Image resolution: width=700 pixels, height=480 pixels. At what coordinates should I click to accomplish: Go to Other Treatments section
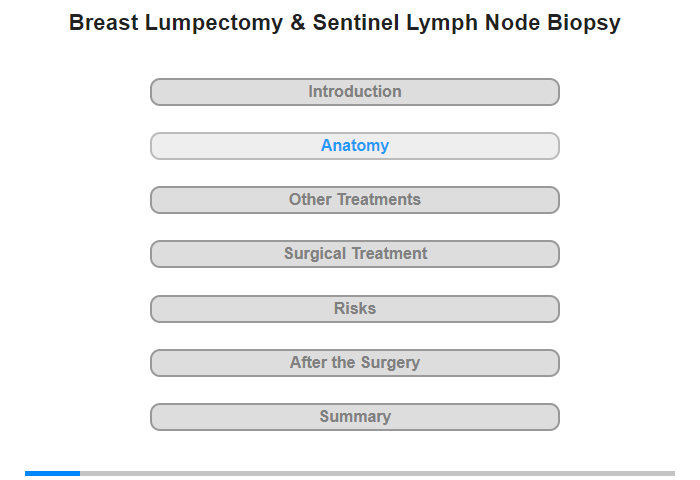click(x=354, y=200)
